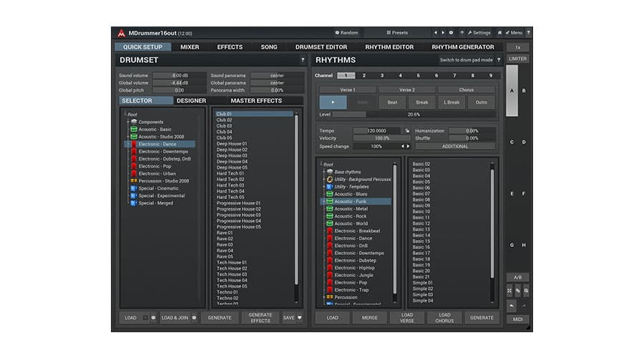Toggle the checkbox next to LOAD

click(145, 318)
